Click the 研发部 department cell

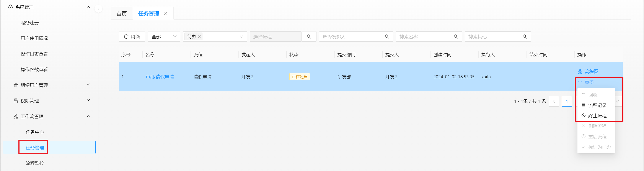point(344,77)
